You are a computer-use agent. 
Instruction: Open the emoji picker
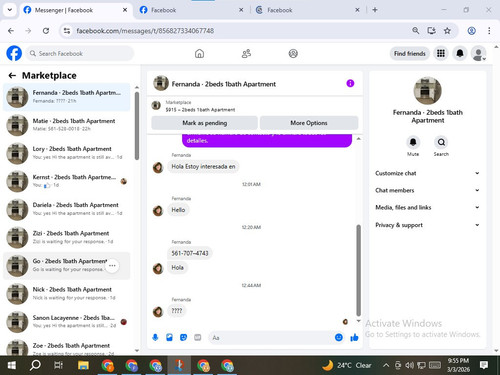click(x=339, y=338)
